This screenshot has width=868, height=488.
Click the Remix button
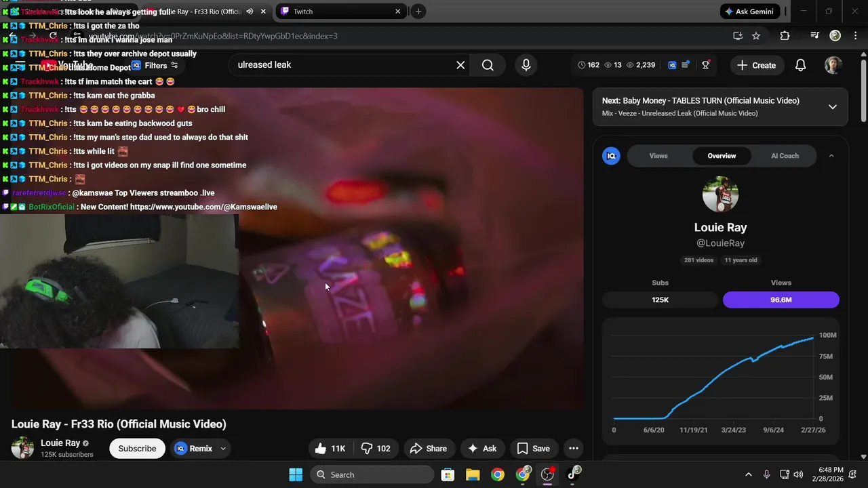pos(194,449)
